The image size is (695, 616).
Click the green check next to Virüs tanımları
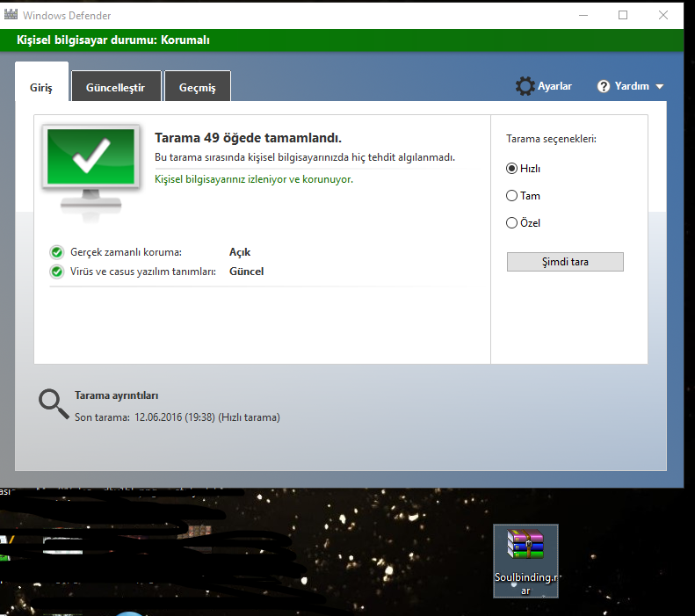tap(57, 272)
